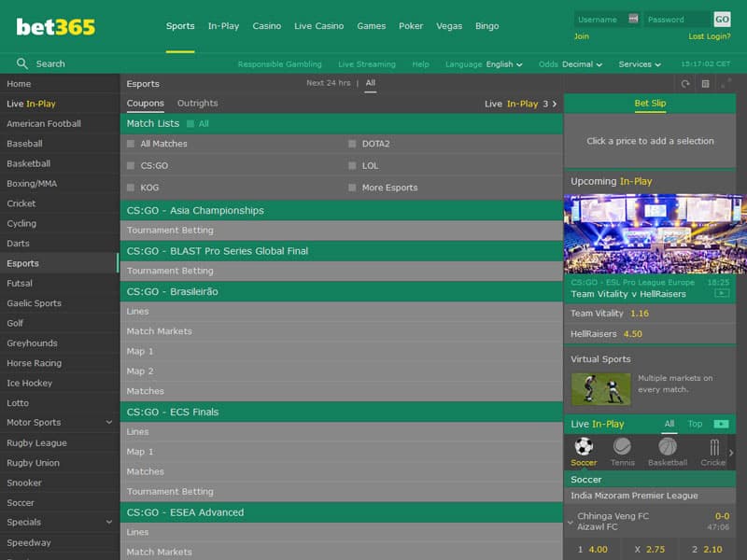
Task: Select the Soccer ball icon in Live In-Play
Action: (584, 447)
